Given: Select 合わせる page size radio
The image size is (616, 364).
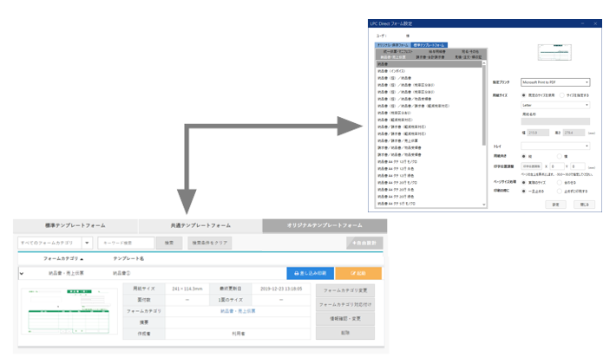Looking at the screenshot, I should coord(560,182).
